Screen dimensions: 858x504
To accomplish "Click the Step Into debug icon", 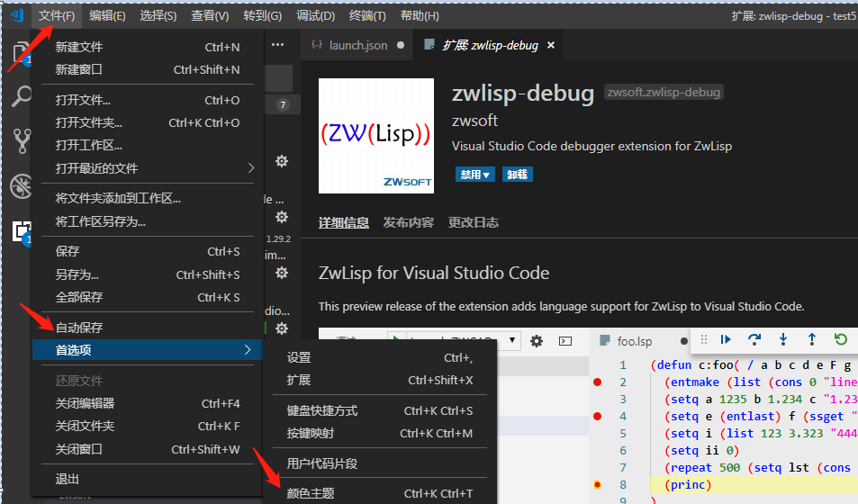I will pyautogui.click(x=783, y=340).
